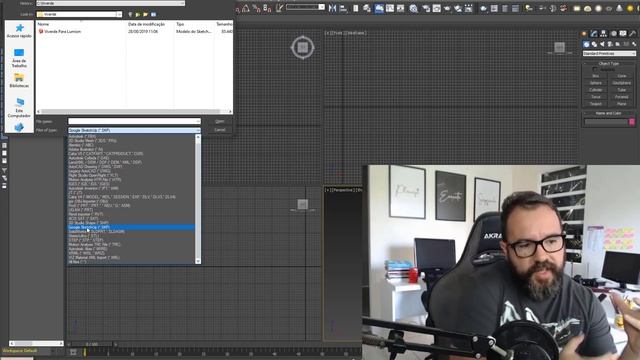Click the Open button in dialog
640x360 pixels.
(220, 121)
